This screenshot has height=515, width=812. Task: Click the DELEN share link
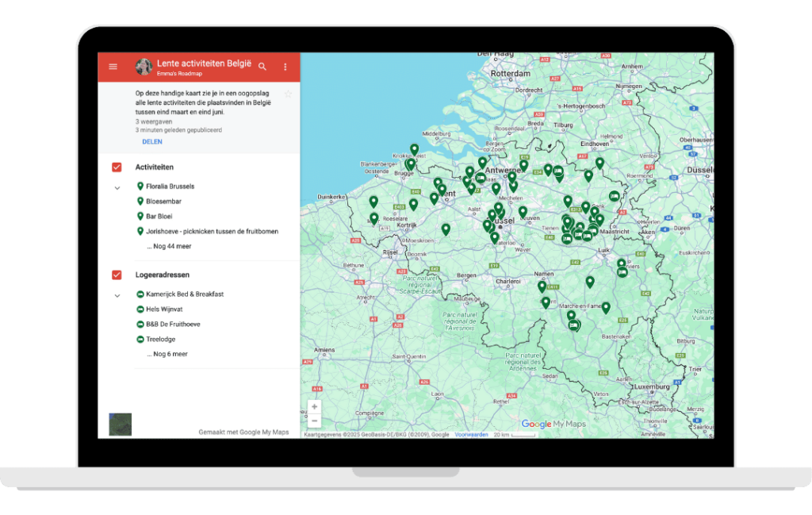152,142
